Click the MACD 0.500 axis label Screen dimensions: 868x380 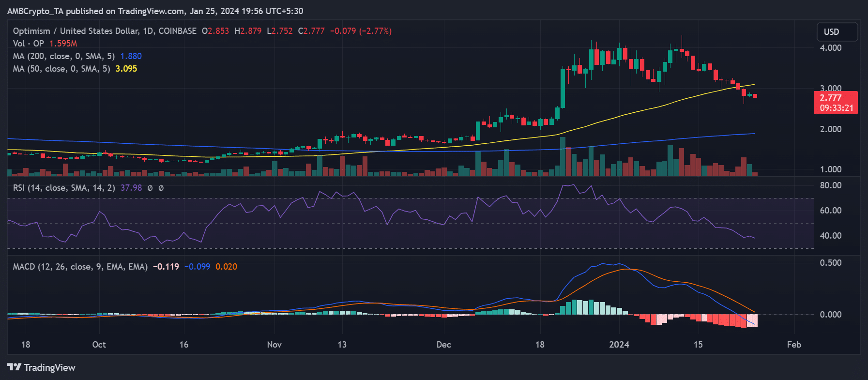tap(831, 263)
